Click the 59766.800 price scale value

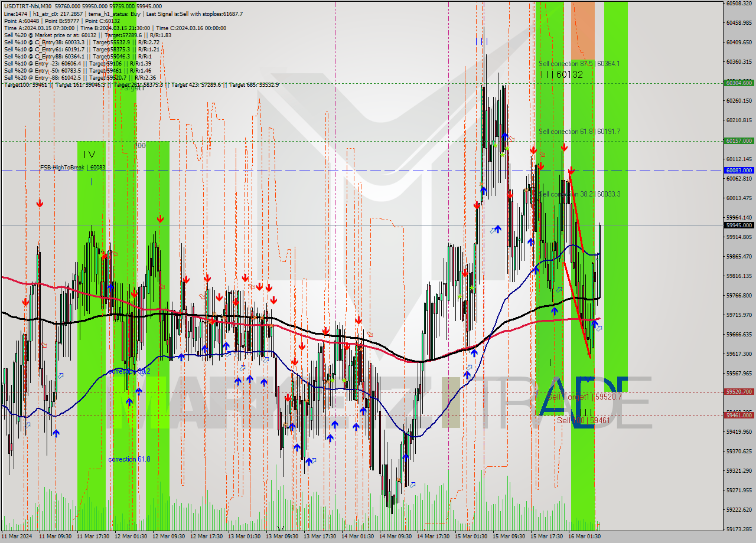pyautogui.click(x=739, y=296)
